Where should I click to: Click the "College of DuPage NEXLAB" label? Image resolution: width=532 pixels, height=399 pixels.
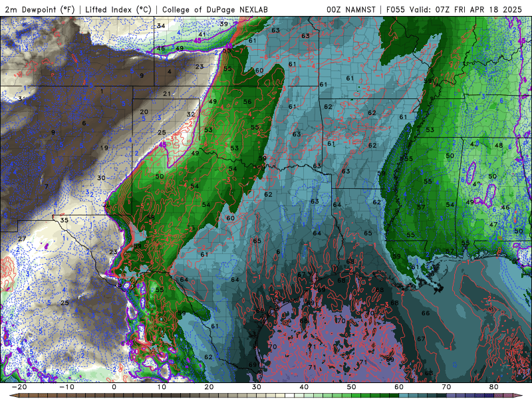pyautogui.click(x=215, y=10)
